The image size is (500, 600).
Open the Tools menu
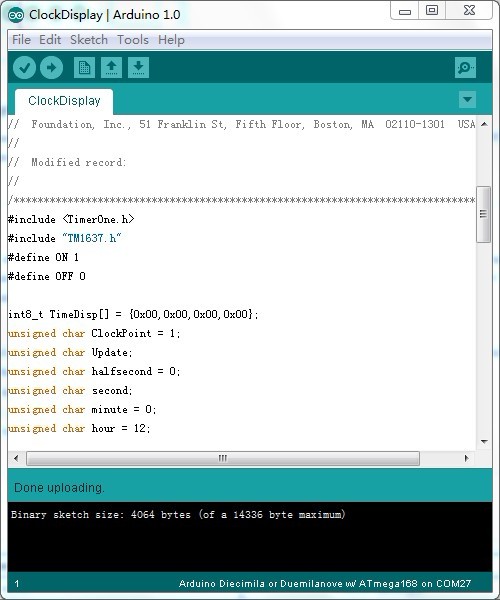coord(133,40)
